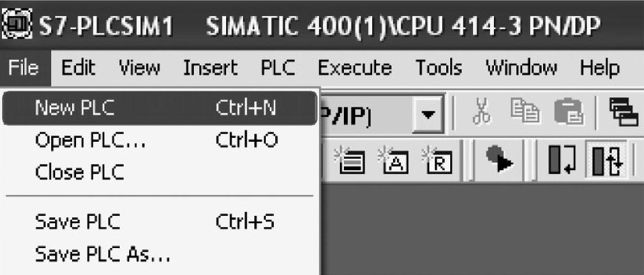Viewport: 644px width, 275px height.
Task: Open the Insert menu
Action: pyautogui.click(x=210, y=68)
